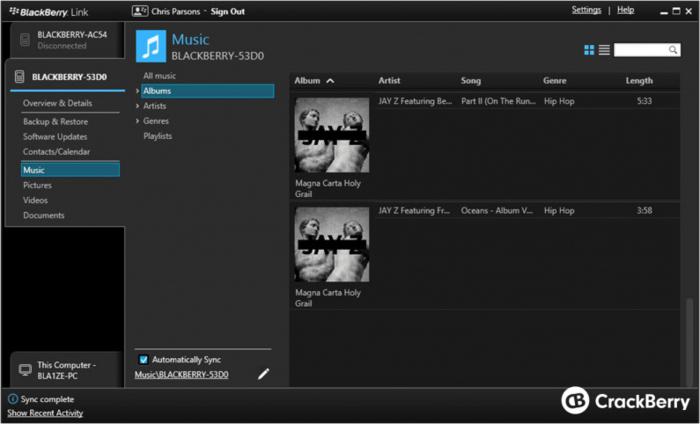The width and height of the screenshot is (700, 424).
Task: Click the 5:33 length value
Action: (x=645, y=101)
